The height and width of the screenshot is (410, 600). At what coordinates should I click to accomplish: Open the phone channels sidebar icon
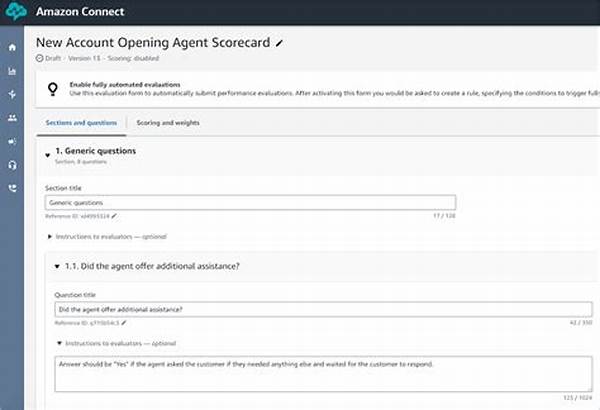[x=12, y=188]
